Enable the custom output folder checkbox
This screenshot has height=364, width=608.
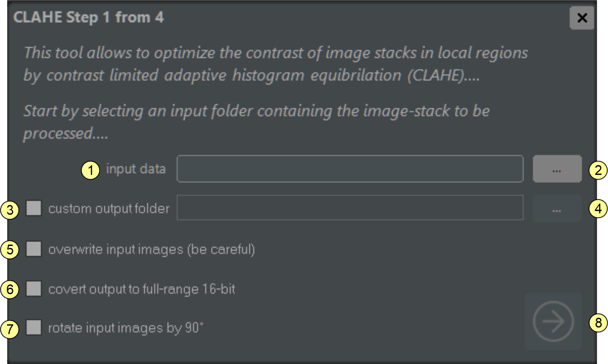34,208
